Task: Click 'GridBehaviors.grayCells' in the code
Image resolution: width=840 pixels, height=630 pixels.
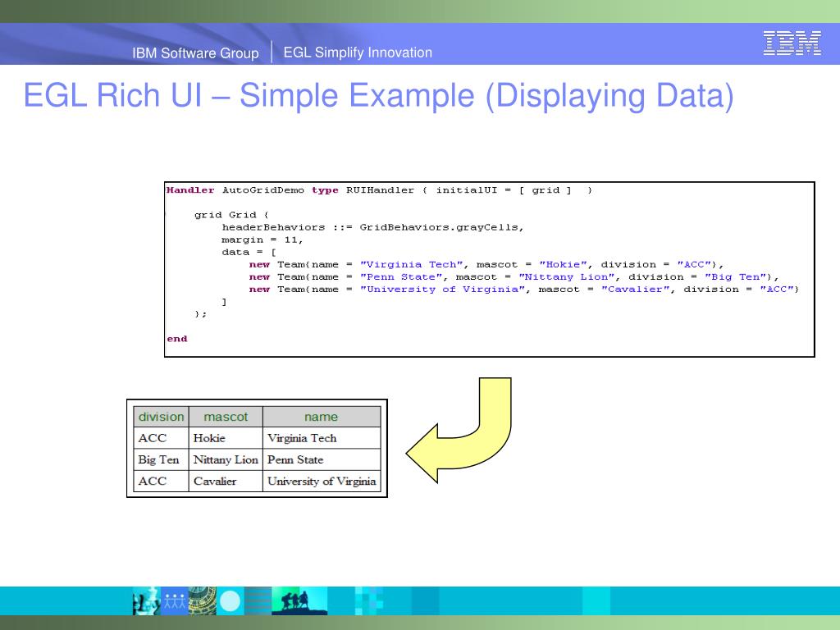Action: coord(440,227)
